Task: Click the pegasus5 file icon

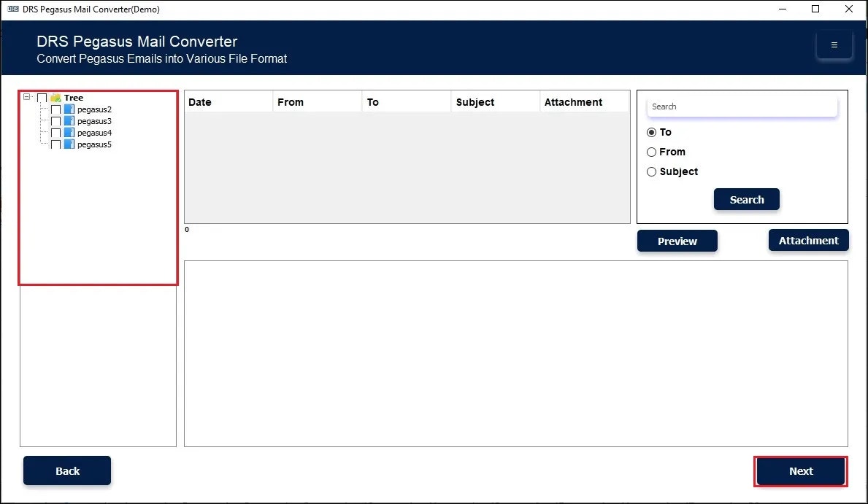Action: 69,144
